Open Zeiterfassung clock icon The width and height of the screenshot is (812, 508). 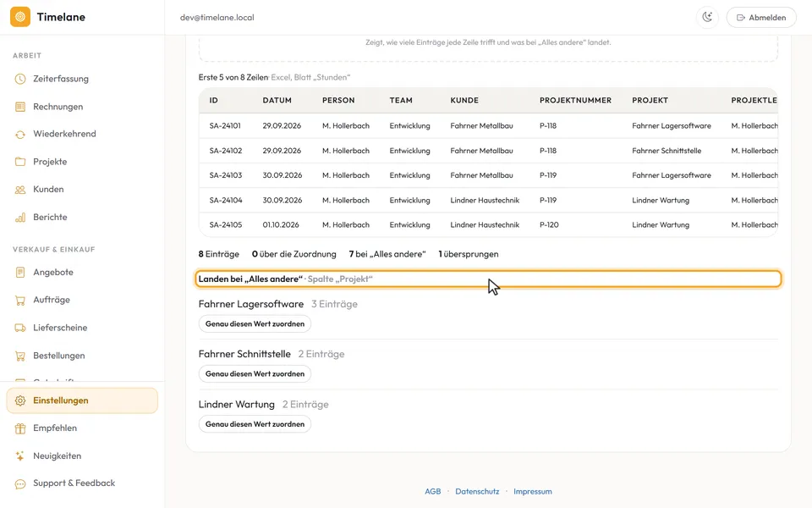[x=20, y=79]
